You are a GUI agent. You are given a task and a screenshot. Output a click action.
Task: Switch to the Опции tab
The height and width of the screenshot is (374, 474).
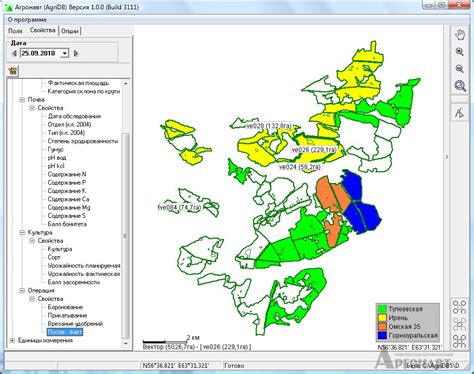pyautogui.click(x=70, y=31)
